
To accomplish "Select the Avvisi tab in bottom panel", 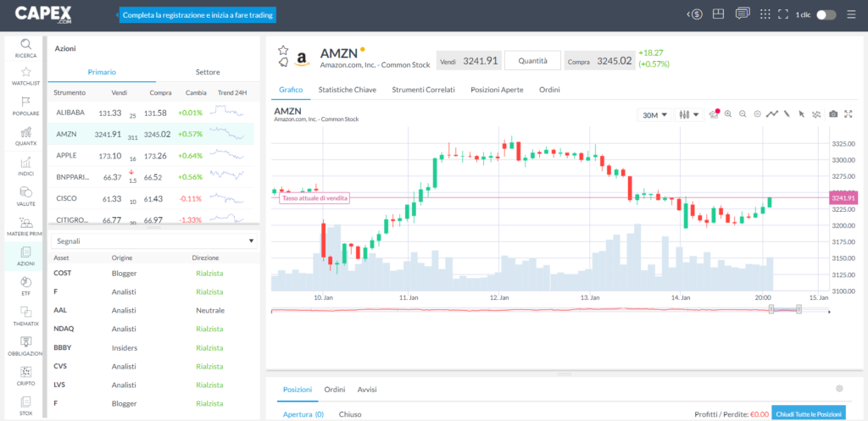I will click(367, 390).
